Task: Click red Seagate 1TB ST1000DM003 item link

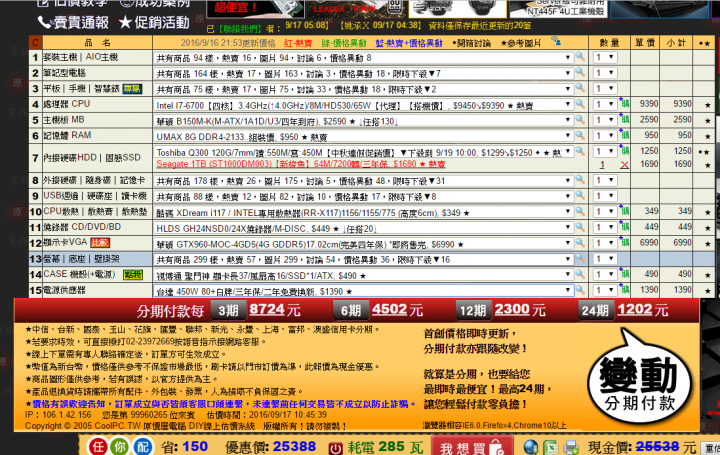Action: (x=301, y=164)
